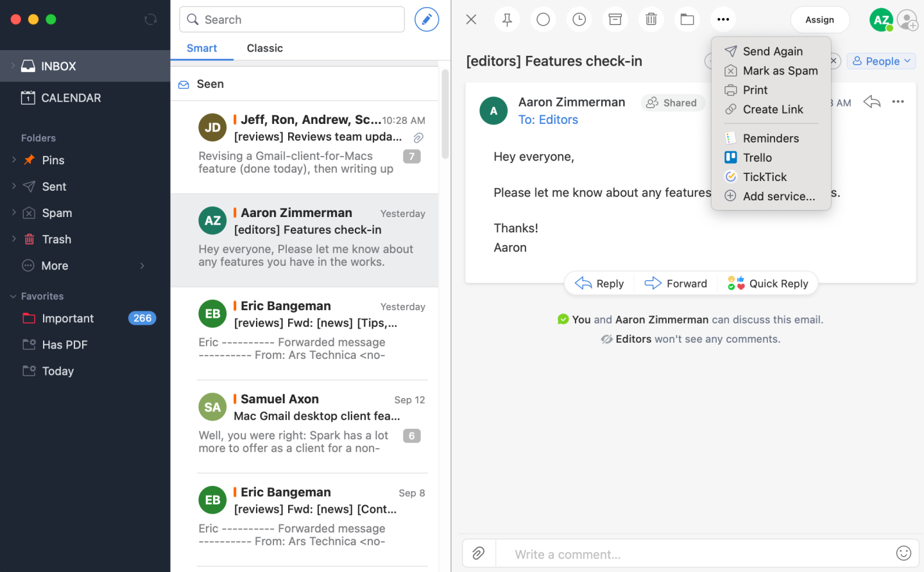Expand the Pins folder
The height and width of the screenshot is (572, 924).
(13, 160)
